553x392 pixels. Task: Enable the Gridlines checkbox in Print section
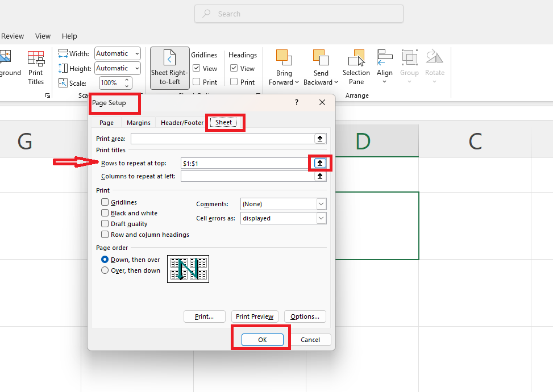[105, 202]
